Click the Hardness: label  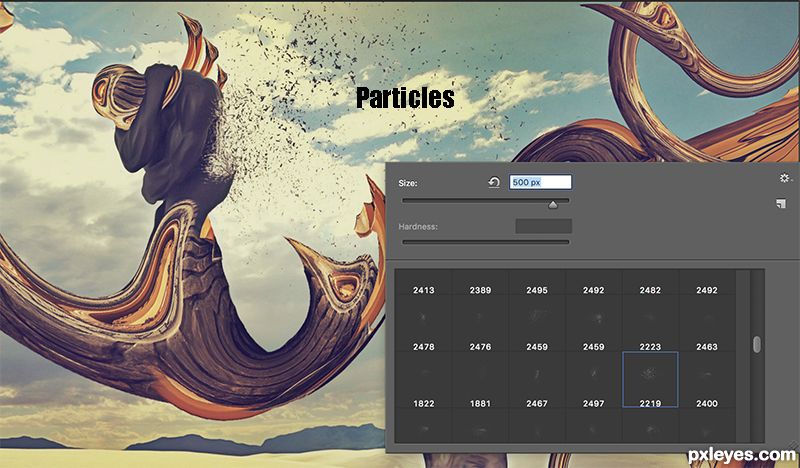(x=418, y=227)
